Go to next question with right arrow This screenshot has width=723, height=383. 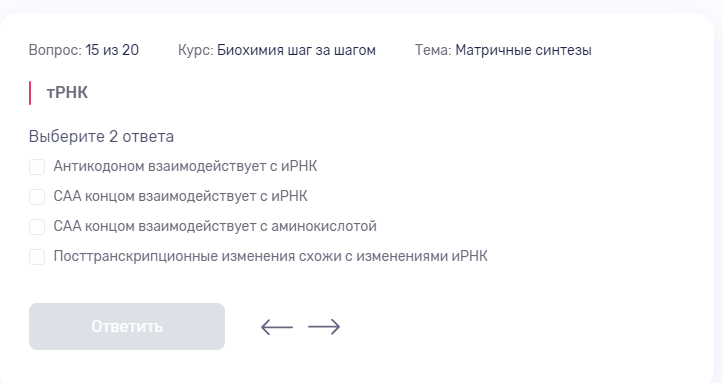click(324, 327)
